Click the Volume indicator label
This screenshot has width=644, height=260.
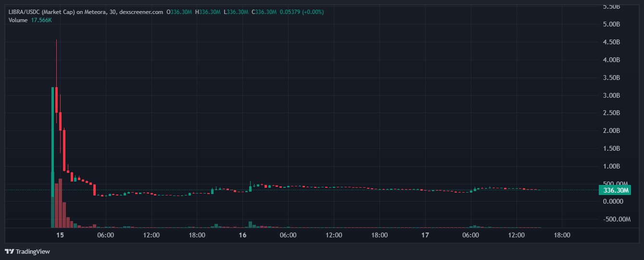point(18,20)
